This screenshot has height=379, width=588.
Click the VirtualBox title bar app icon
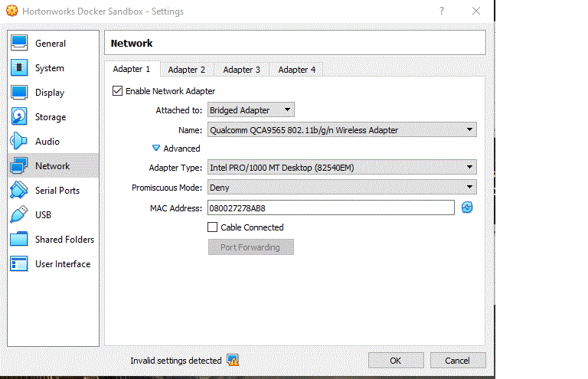[x=12, y=11]
